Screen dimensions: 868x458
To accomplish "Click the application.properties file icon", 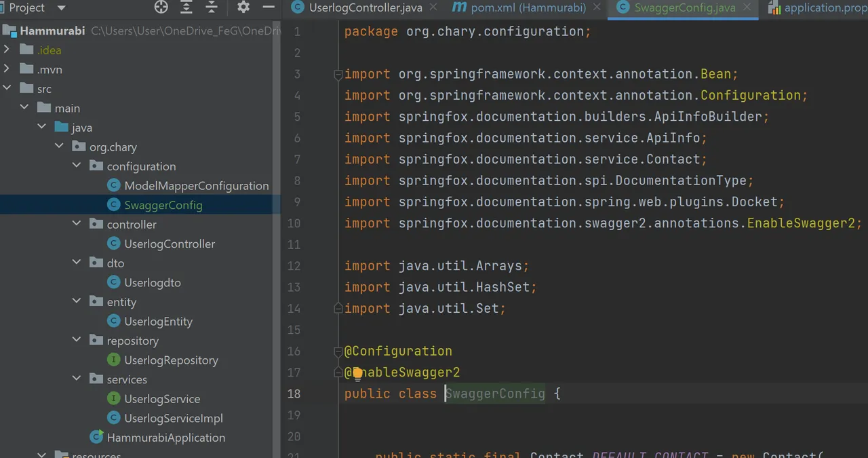I will pos(774,8).
